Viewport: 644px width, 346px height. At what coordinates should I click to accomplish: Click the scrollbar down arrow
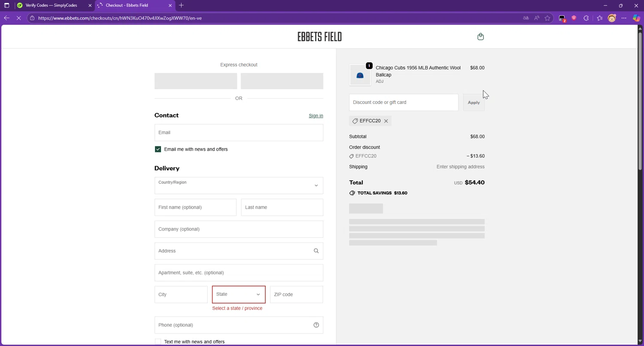pos(640,341)
